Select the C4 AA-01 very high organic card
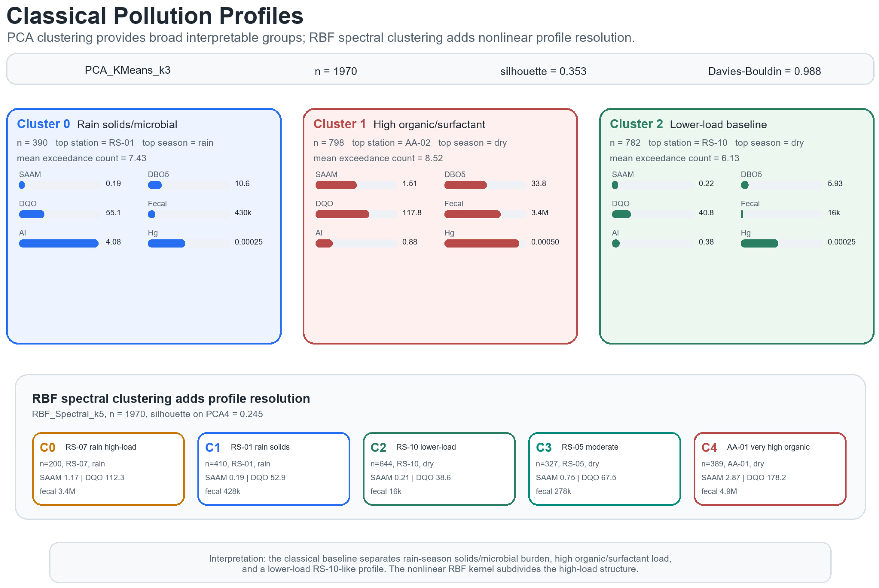The width and height of the screenshot is (879, 588). click(770, 469)
